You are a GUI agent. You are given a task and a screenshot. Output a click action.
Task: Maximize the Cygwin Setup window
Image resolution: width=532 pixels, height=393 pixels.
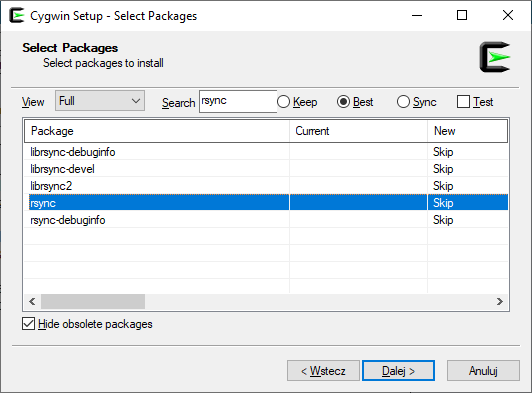462,16
